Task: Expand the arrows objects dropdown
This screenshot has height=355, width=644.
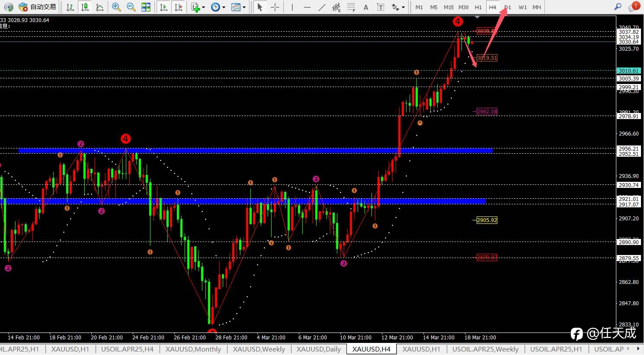Action: [x=404, y=7]
